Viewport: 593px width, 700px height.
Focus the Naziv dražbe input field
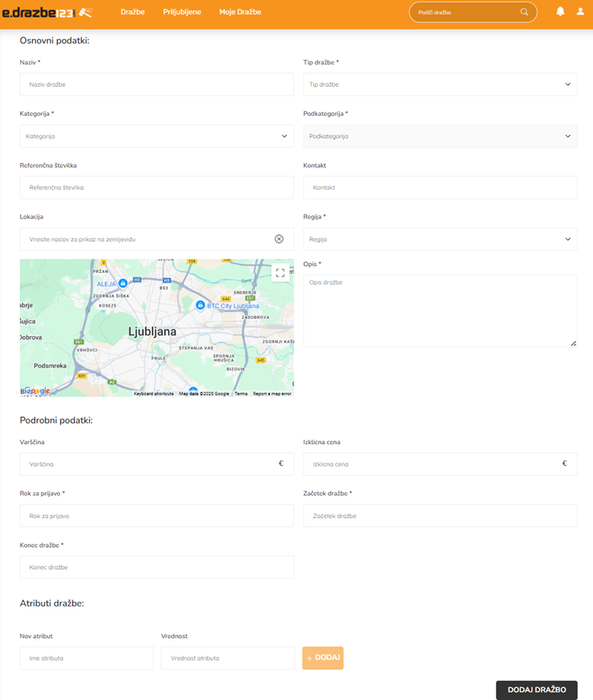156,84
